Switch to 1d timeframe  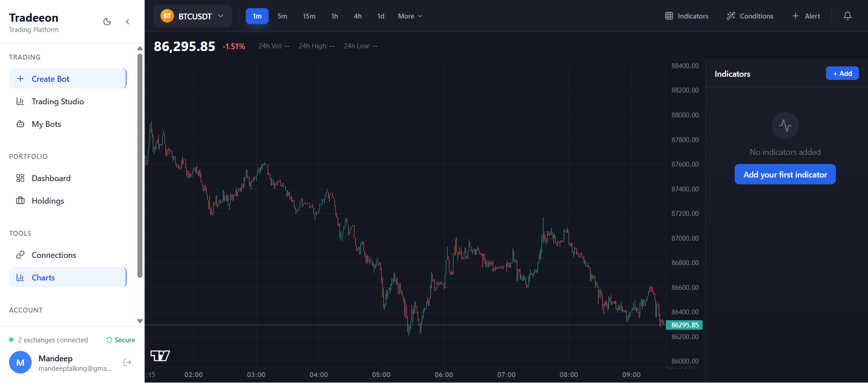381,16
